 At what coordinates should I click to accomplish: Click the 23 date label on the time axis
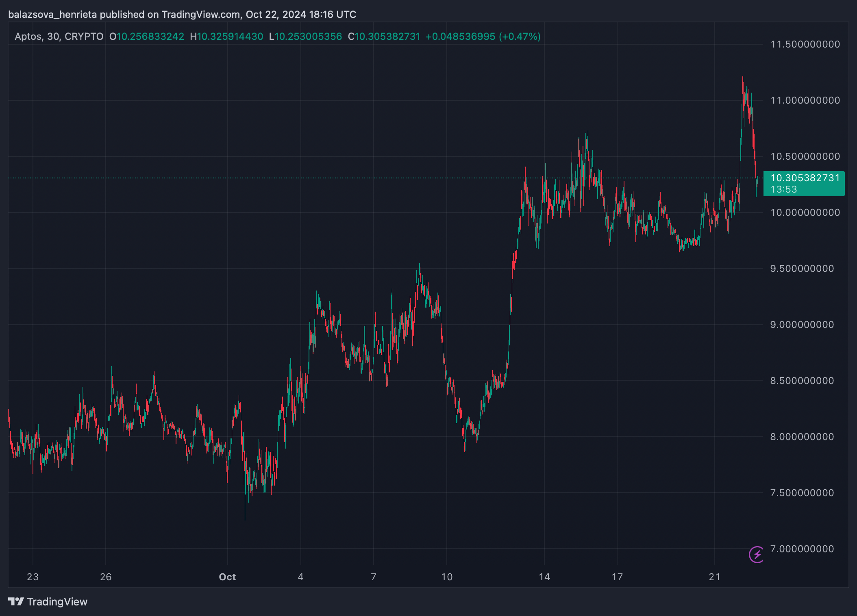(33, 577)
